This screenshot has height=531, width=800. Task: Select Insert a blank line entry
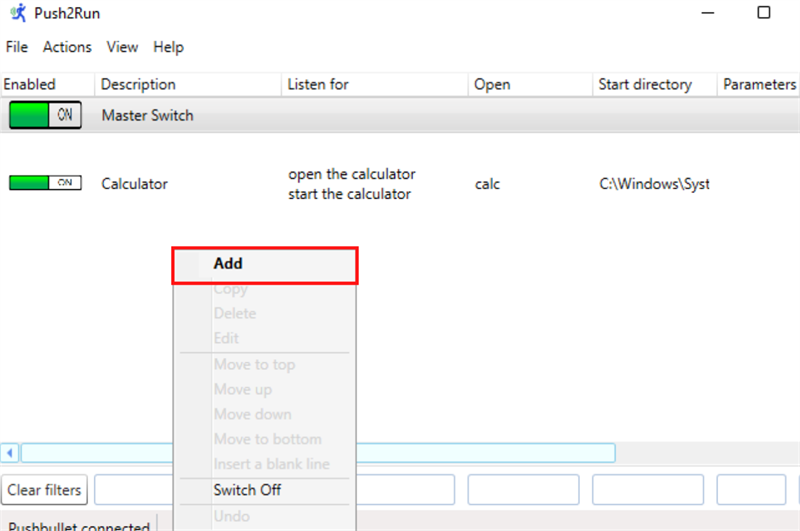265,464
